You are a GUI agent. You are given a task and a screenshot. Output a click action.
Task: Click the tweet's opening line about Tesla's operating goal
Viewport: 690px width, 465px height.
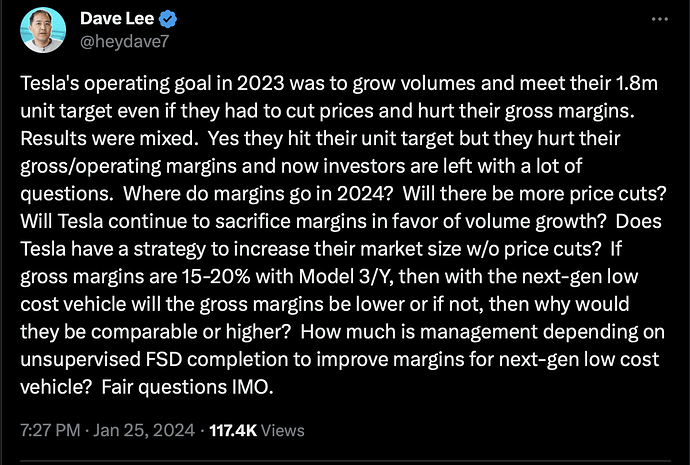[339, 83]
